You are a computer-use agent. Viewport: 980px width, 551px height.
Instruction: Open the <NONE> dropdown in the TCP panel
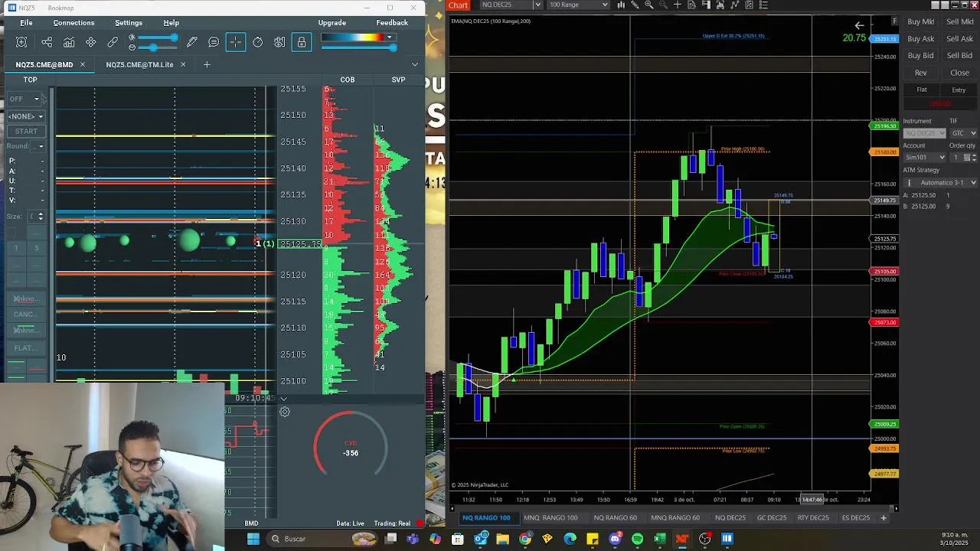[x=25, y=116]
